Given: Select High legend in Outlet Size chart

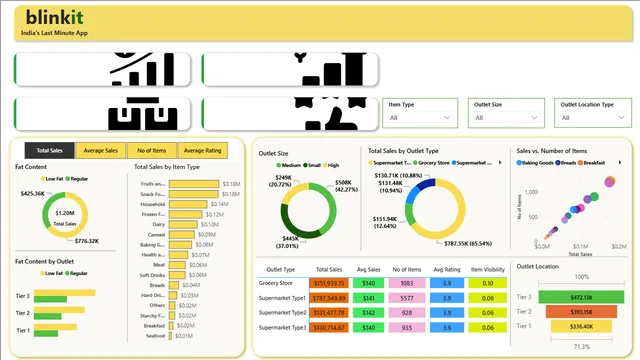Looking at the screenshot, I should coord(331,165).
